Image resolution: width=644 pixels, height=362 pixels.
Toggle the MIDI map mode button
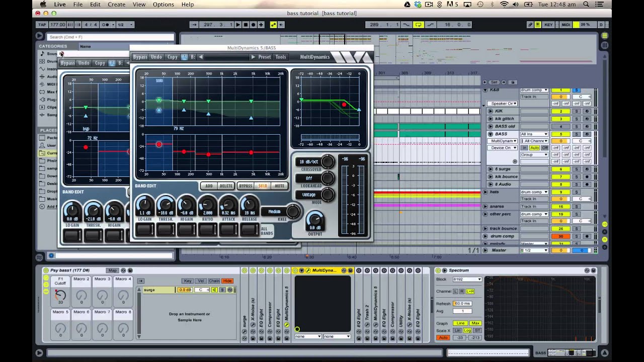[x=566, y=25]
